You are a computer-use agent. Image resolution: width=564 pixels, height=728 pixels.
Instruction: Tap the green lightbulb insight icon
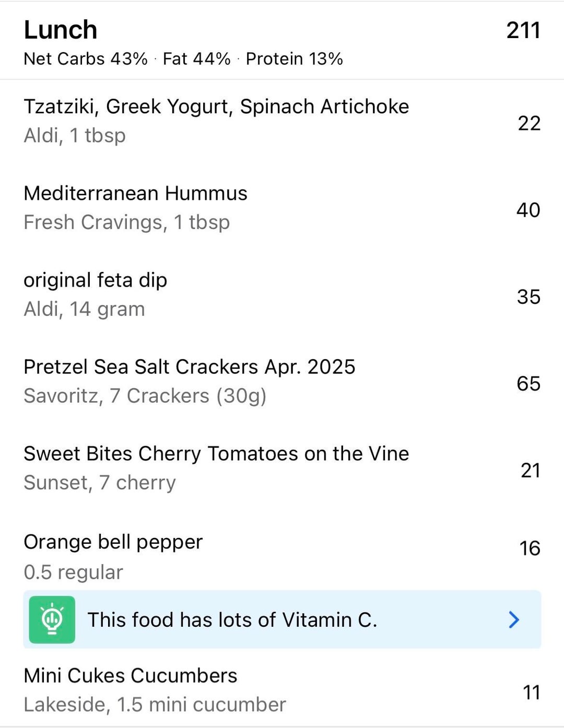coord(52,619)
